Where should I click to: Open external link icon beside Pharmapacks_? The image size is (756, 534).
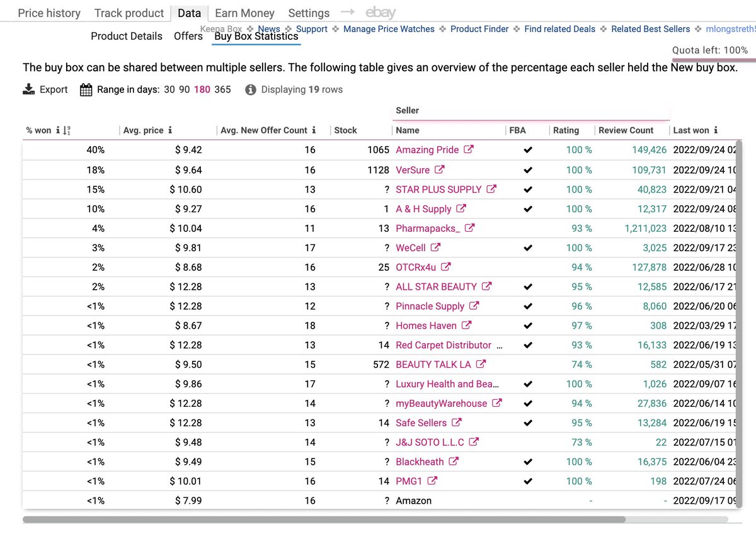click(x=469, y=228)
